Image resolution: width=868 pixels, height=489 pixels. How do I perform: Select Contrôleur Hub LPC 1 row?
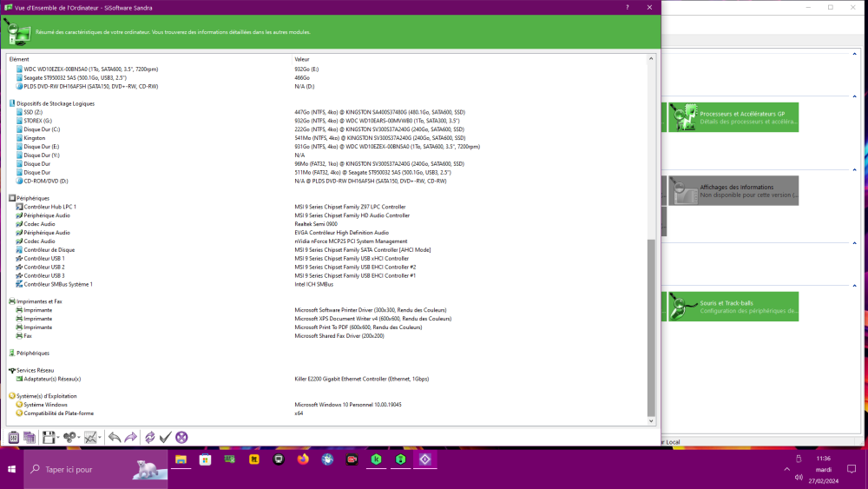point(326,207)
